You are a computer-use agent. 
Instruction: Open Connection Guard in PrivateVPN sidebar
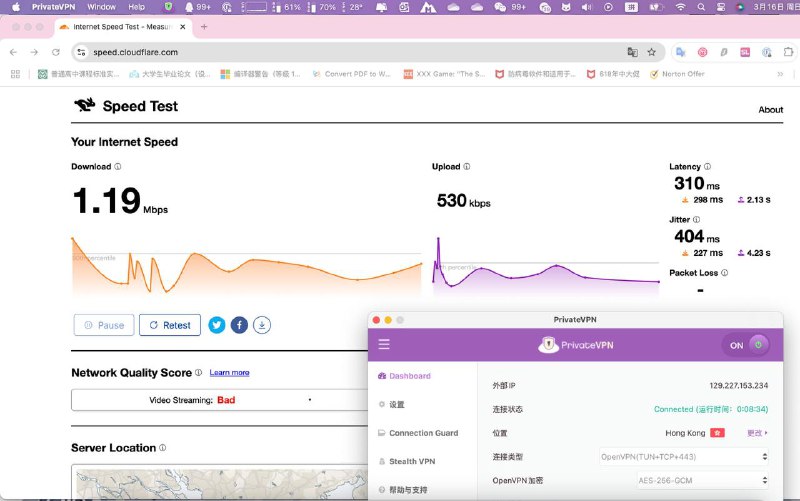click(418, 433)
